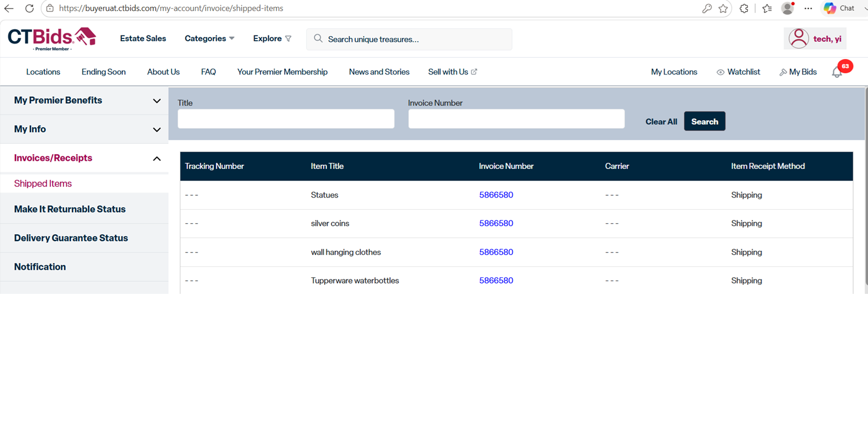The height and width of the screenshot is (425, 868).
Task: Open the user account avatar icon
Action: point(799,39)
